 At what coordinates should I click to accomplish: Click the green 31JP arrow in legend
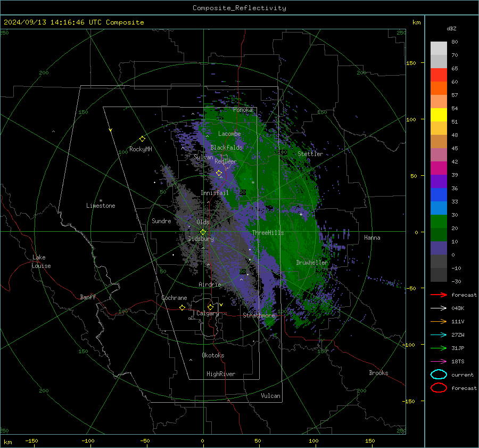tap(439, 348)
